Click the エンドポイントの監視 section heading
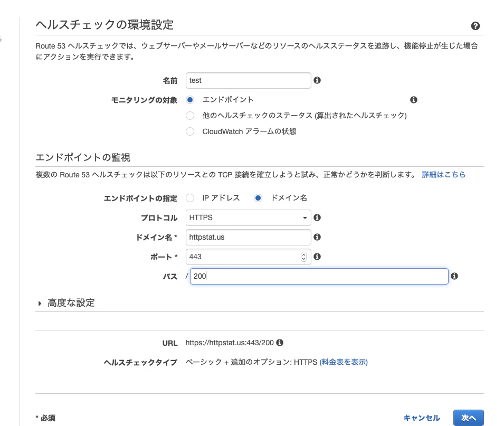Viewport: 504px width, 426px height. (83, 157)
